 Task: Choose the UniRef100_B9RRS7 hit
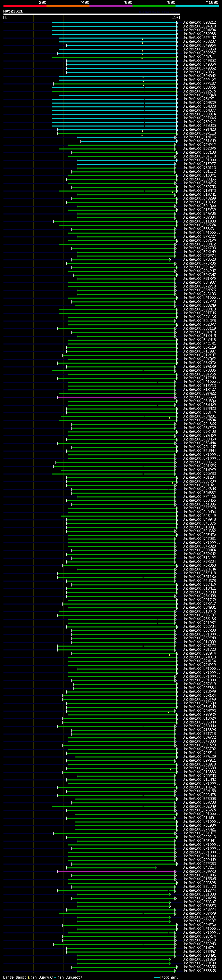(x=199, y=53)
